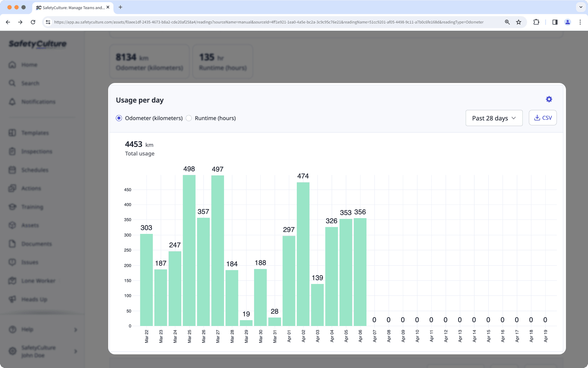The image size is (588, 368).
Task: Expand the John Doe profile menu
Action: [75, 352]
